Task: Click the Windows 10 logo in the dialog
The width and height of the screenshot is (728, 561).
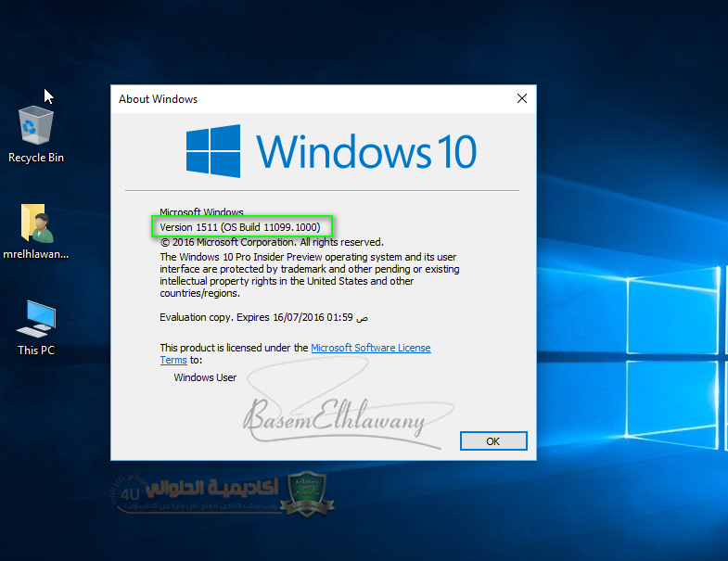Action: [x=330, y=151]
